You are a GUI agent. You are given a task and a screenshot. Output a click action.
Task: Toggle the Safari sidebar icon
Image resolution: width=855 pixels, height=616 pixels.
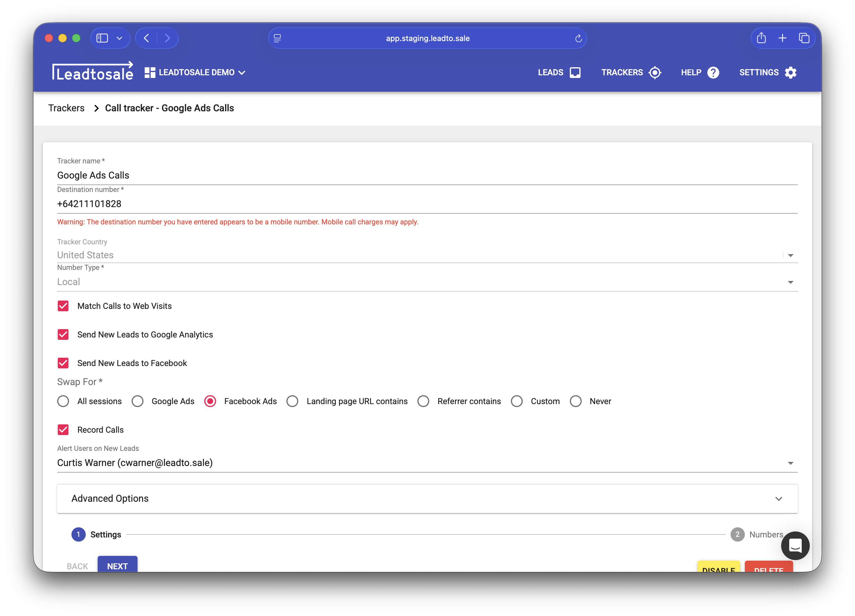[x=102, y=38]
